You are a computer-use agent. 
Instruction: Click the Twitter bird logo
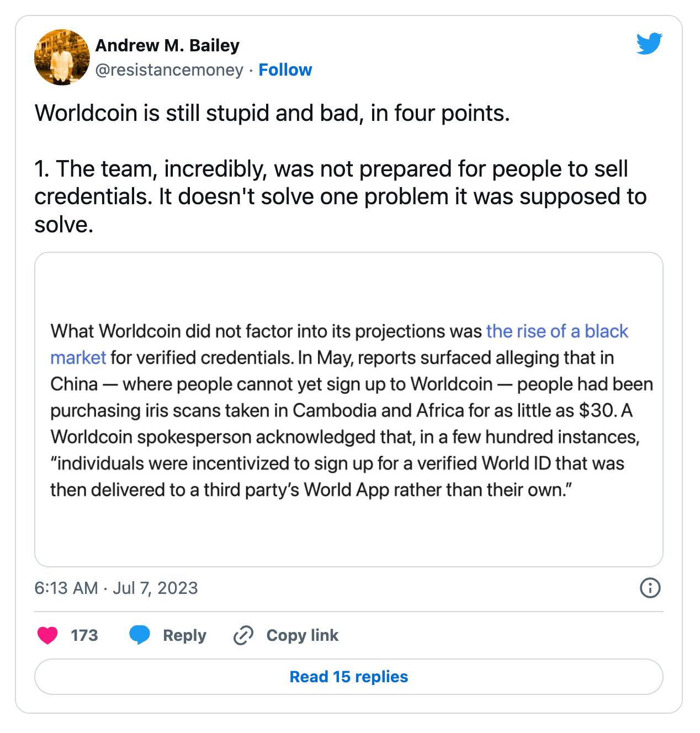(649, 44)
